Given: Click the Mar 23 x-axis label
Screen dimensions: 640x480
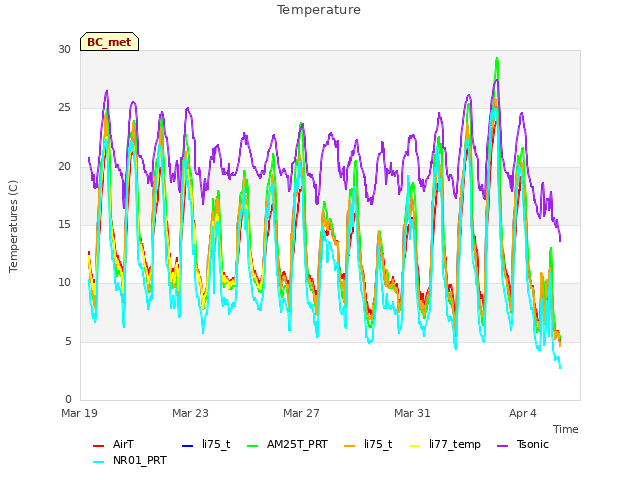Looking at the screenshot, I should point(190,413).
